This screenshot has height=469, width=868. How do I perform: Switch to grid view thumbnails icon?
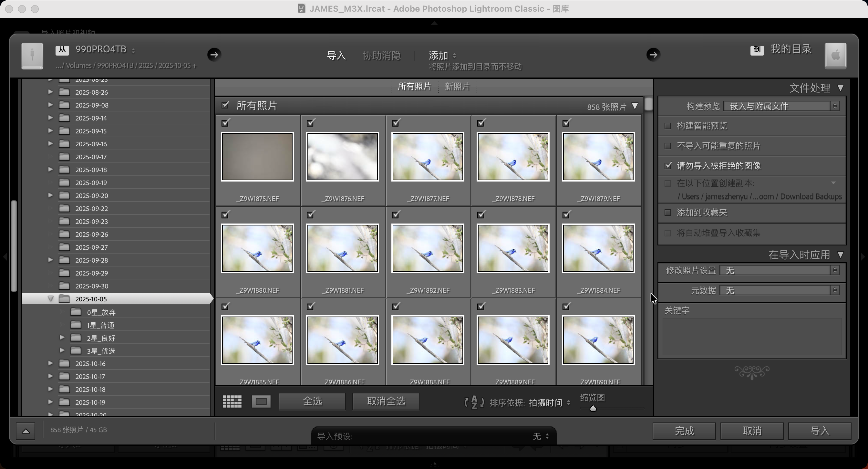point(232,401)
